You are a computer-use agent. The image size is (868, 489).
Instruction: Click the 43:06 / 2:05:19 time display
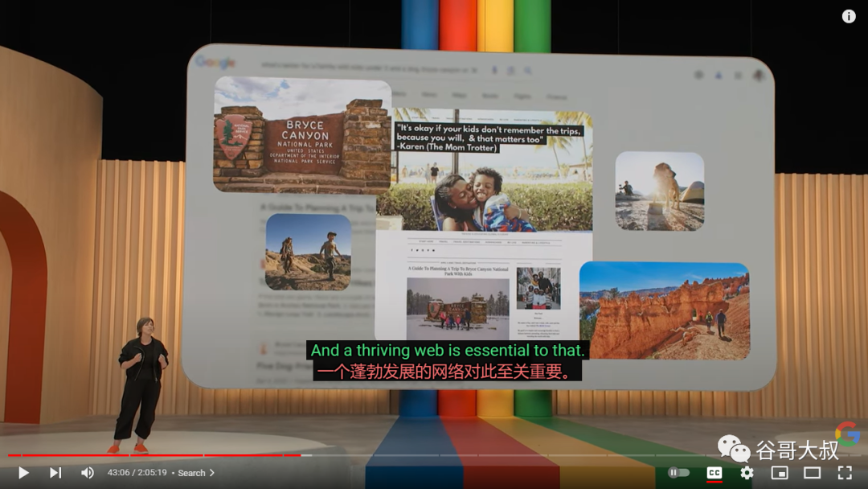coord(137,473)
